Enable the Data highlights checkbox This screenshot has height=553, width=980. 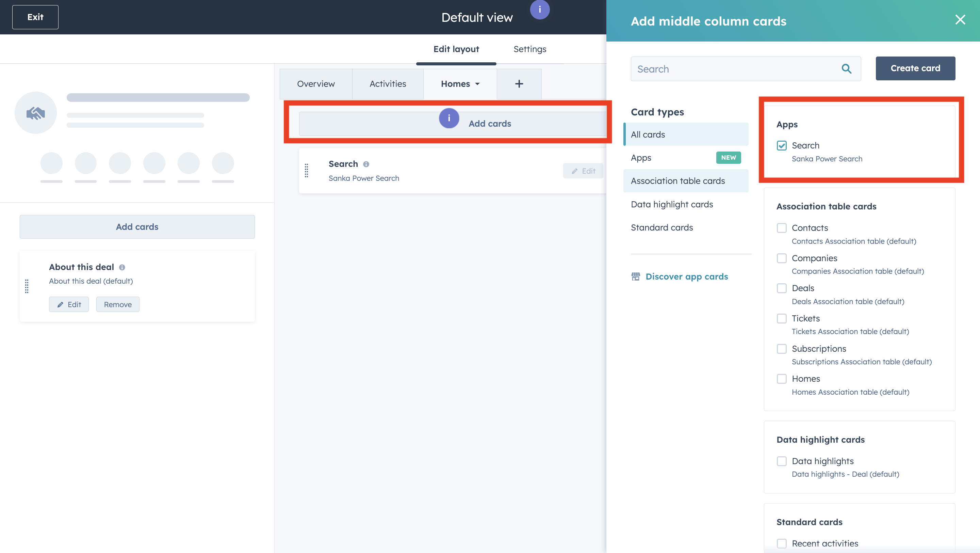pos(781,461)
